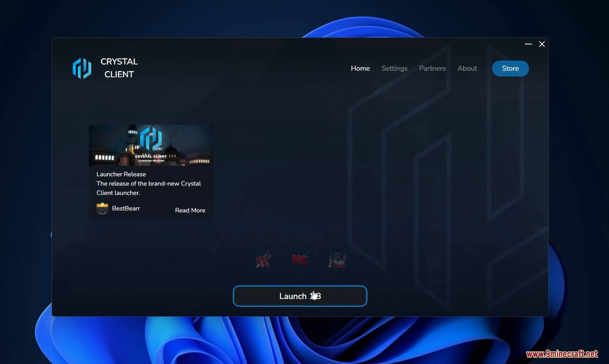Open the Settings tab
609x364 pixels.
394,68
